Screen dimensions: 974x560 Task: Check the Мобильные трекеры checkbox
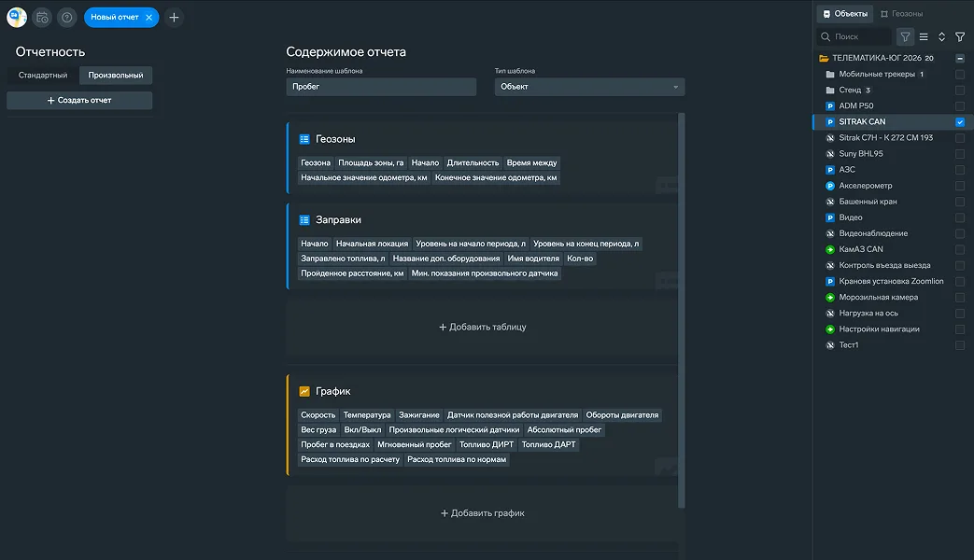tap(960, 74)
